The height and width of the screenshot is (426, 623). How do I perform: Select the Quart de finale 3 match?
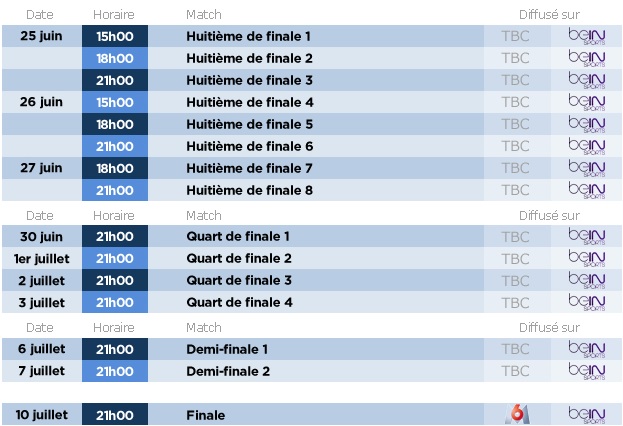click(239, 281)
